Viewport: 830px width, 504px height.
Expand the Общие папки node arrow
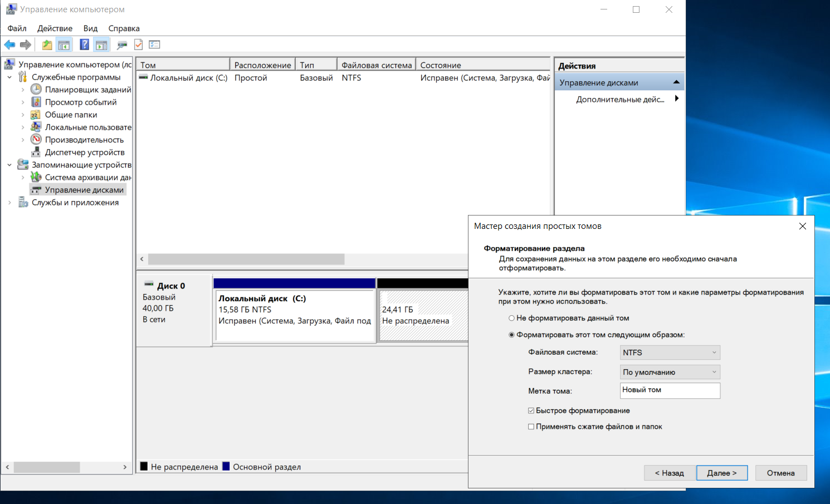click(23, 115)
